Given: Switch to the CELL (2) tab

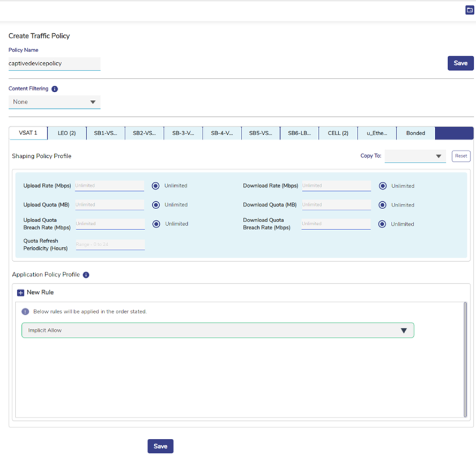Looking at the screenshot, I should (338, 133).
